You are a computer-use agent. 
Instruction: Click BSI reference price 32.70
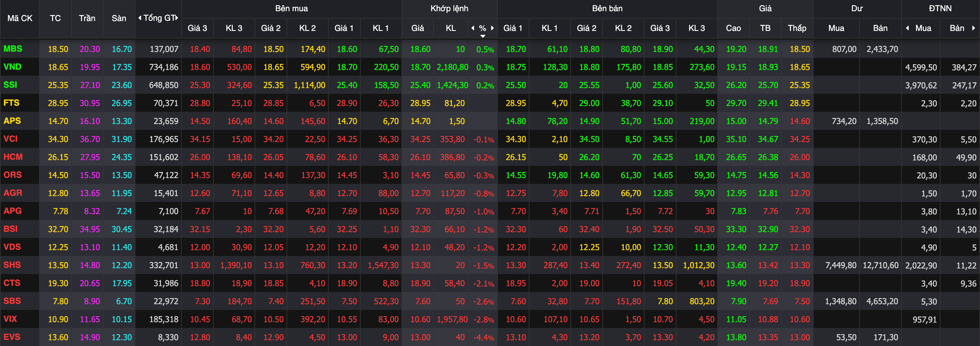pyautogui.click(x=58, y=229)
